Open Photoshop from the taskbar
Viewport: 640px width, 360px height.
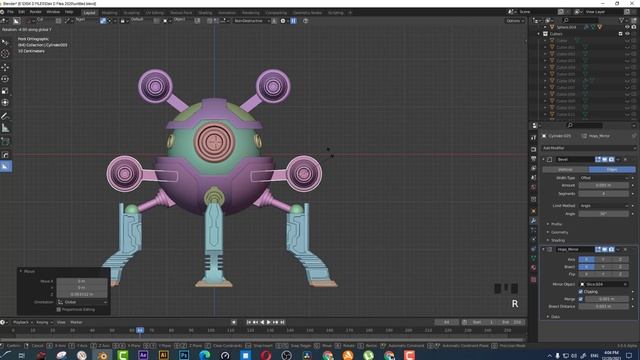(x=184, y=355)
